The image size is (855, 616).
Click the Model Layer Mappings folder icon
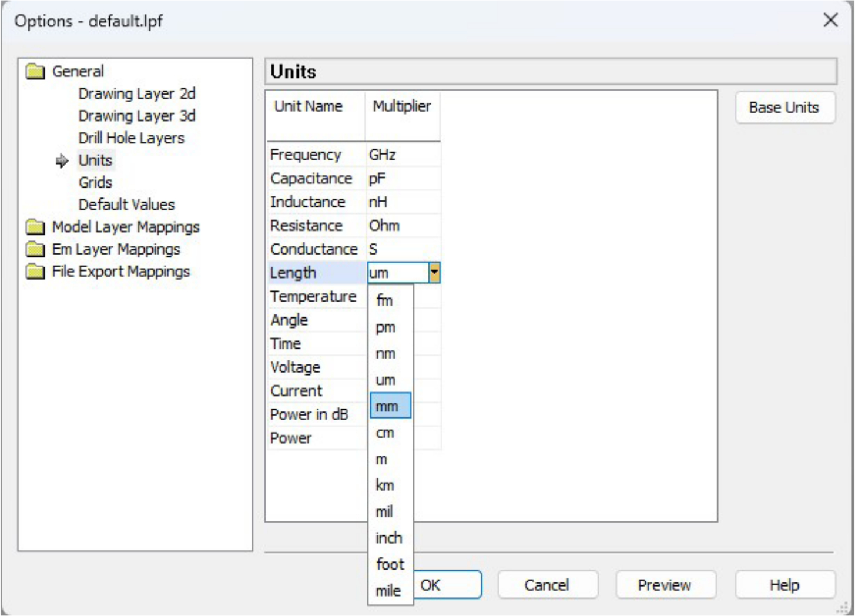click(35, 227)
